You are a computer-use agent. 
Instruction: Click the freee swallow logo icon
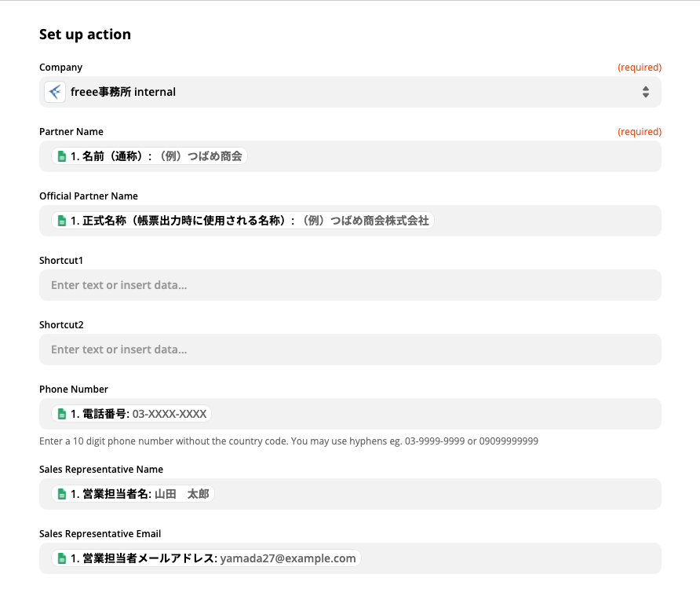pos(55,92)
